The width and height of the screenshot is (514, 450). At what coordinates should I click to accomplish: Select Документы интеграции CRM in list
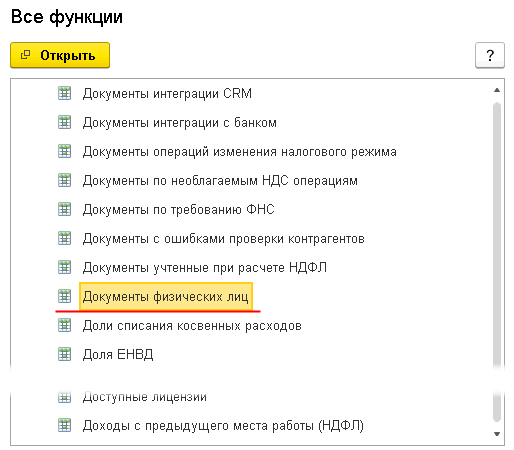click(x=167, y=93)
